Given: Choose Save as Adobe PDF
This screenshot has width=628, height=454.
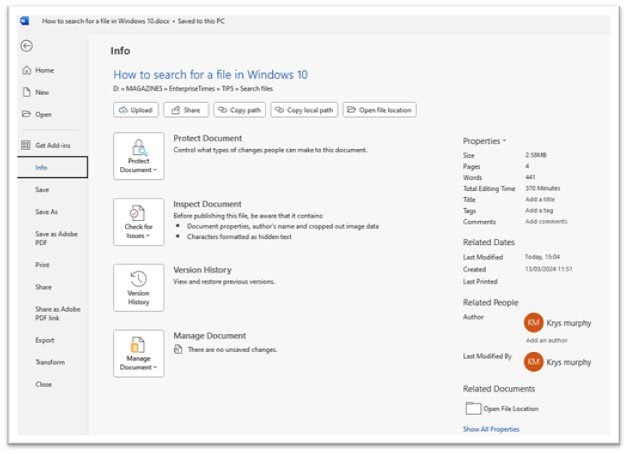Looking at the screenshot, I should [x=56, y=238].
